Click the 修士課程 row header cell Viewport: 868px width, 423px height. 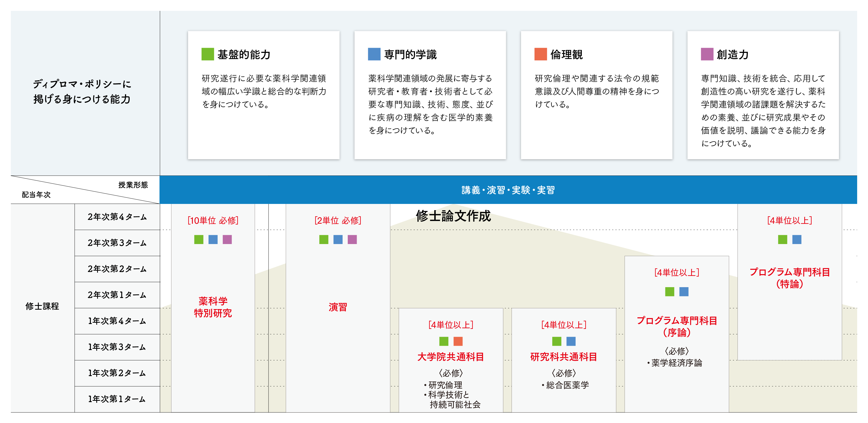pos(42,306)
